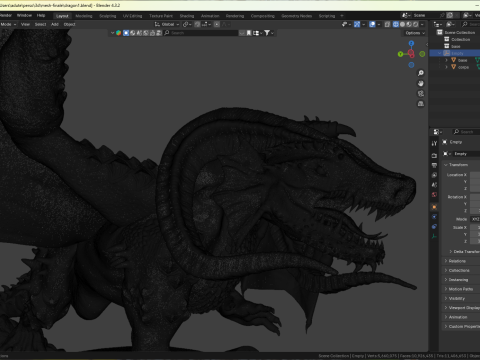Open the Help menu
480x360 pixels.
click(41, 15)
